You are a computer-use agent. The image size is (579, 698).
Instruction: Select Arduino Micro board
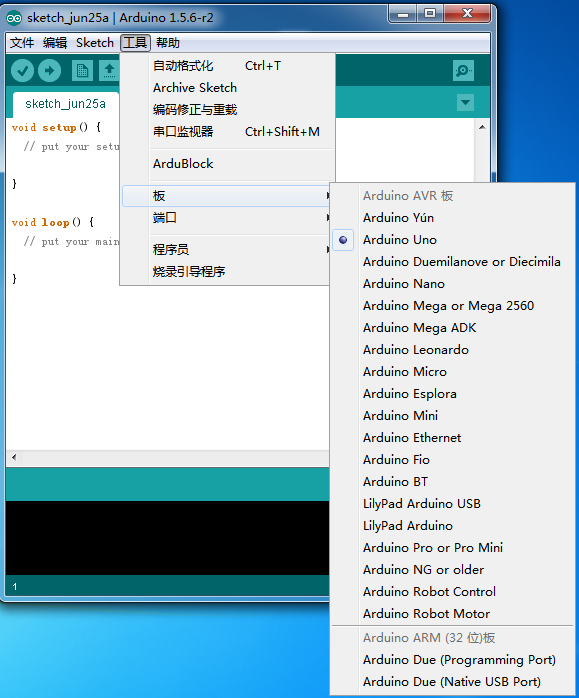pyautogui.click(x=453, y=372)
